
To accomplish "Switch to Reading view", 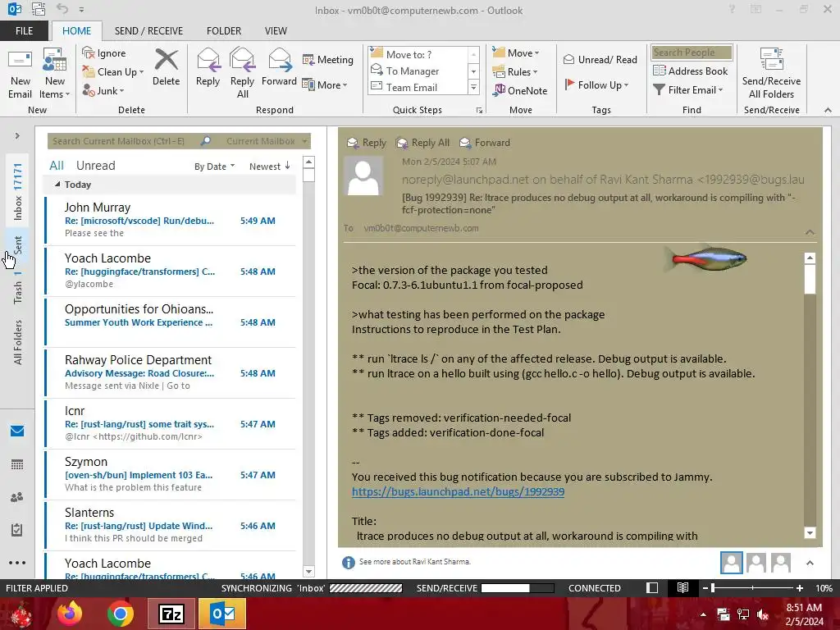I will click(682, 587).
